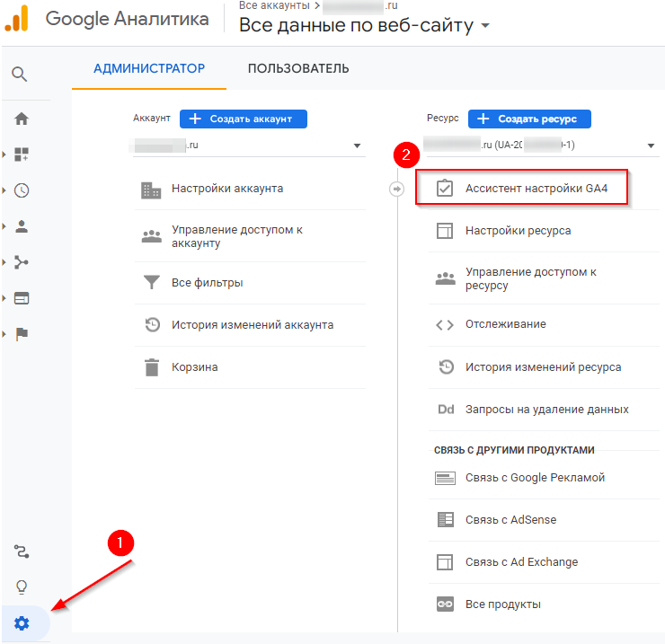
Task: Open the Discover lightbulb icon
Action: [x=22, y=587]
